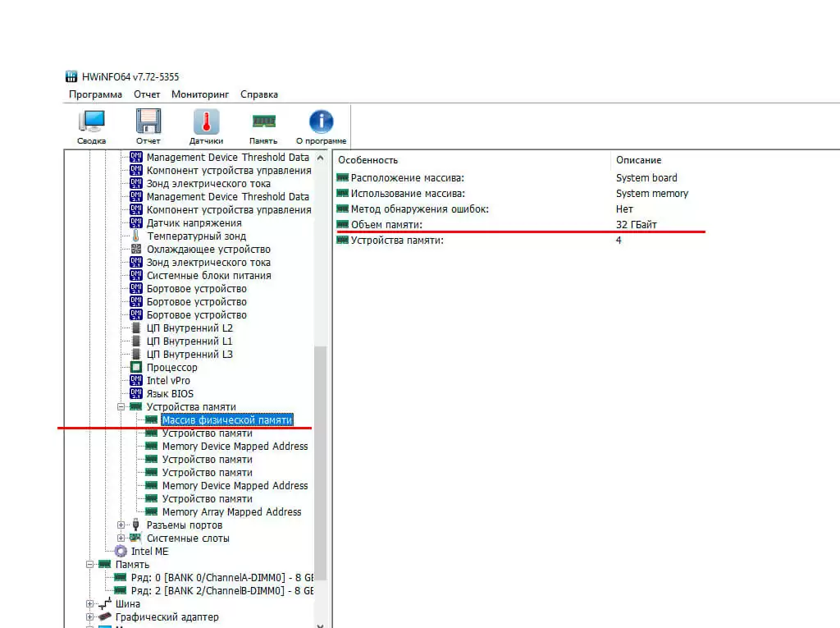Image resolution: width=840 pixels, height=628 pixels.
Task: Expand the Разъемы портов node
Action: click(121, 525)
